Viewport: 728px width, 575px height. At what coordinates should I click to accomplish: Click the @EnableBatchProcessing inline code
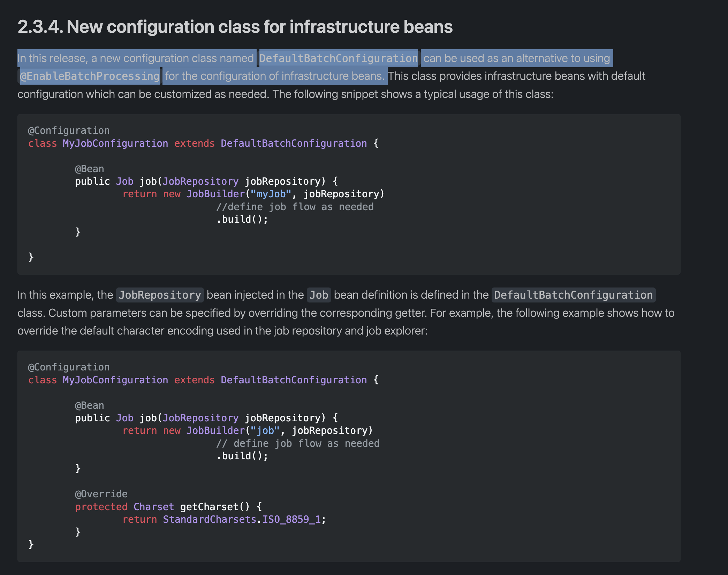coord(90,76)
